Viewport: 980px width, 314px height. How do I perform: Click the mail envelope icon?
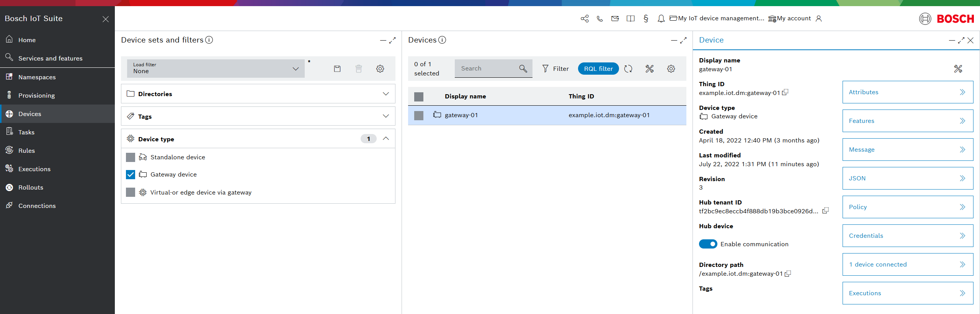tap(615, 18)
